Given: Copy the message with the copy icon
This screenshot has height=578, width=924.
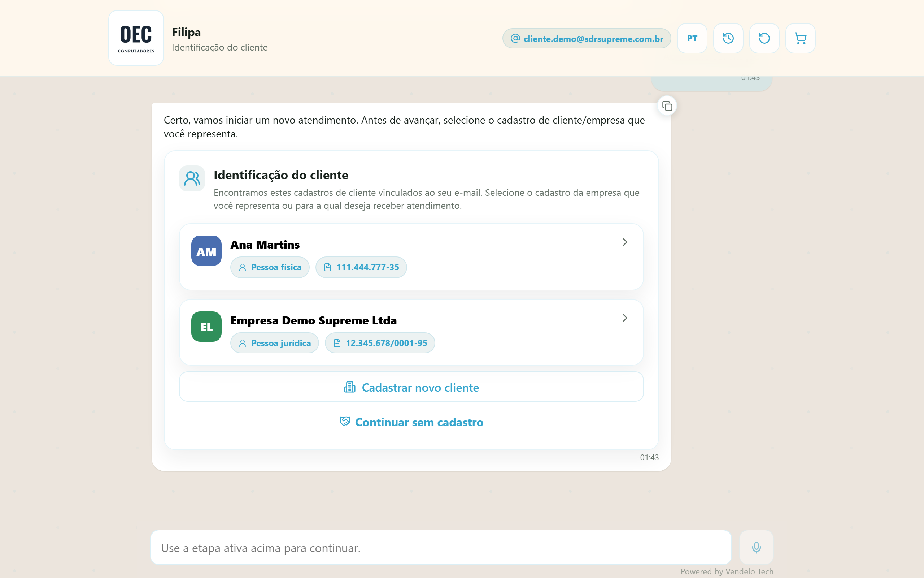Looking at the screenshot, I should point(667,106).
